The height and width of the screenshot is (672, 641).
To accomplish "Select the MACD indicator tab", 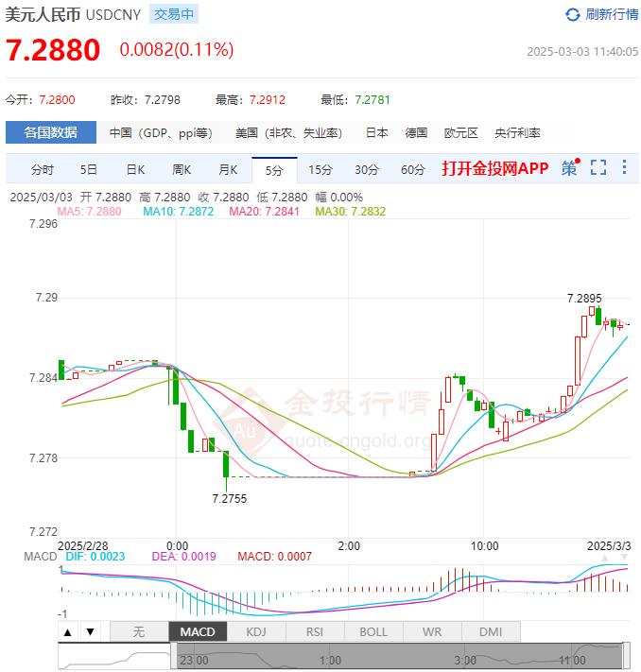I will (198, 631).
